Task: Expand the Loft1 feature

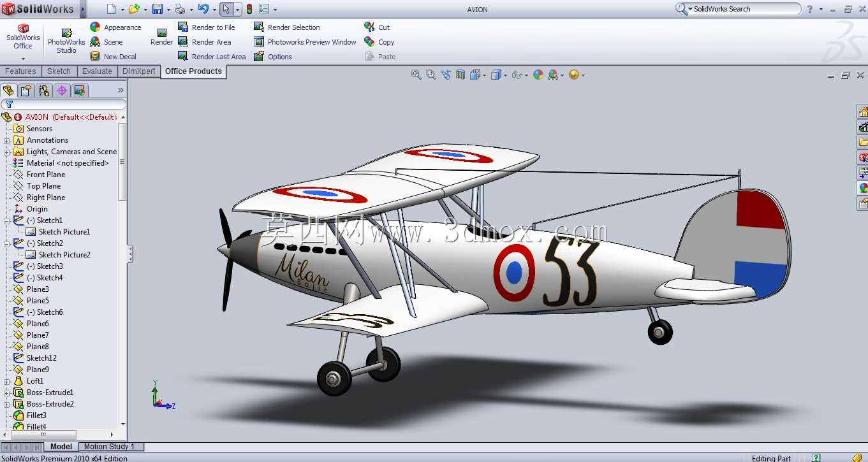Action: coord(7,381)
